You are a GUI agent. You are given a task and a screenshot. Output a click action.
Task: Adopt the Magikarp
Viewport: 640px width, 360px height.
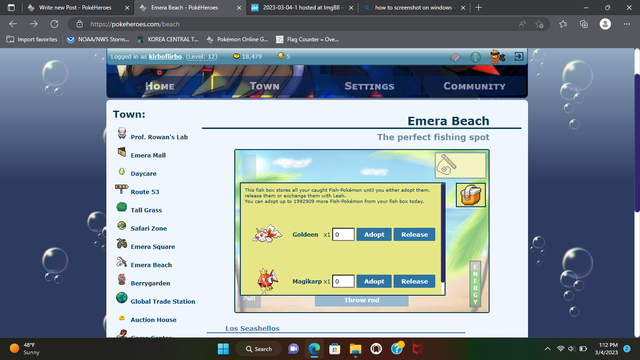coord(374,281)
